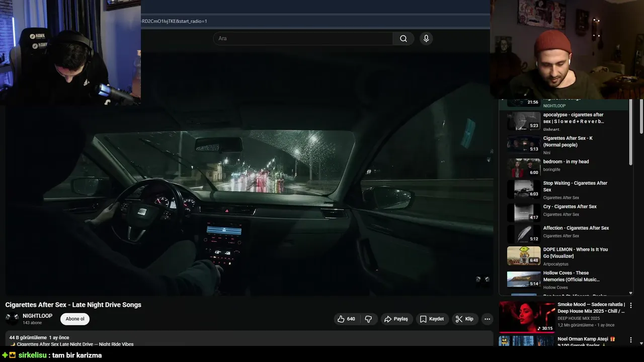644x362 pixels.
Task: Start voice search with the microphone icon
Action: 426,39
